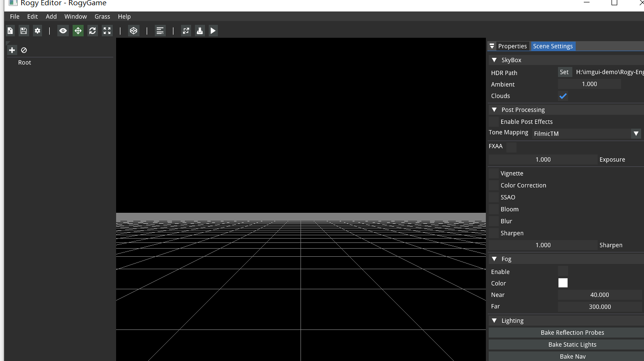Enable the Blur checkbox
Image resolution: width=644 pixels, height=361 pixels.
point(494,221)
